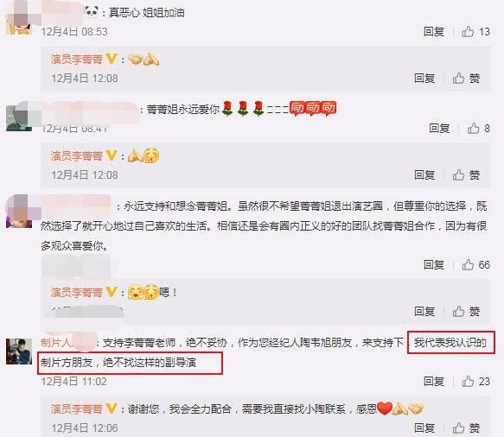Image resolution: width=504 pixels, height=437 pixels.
Task: Like 李菁菁's reply containing 嗯！
Action: [x=466, y=311]
